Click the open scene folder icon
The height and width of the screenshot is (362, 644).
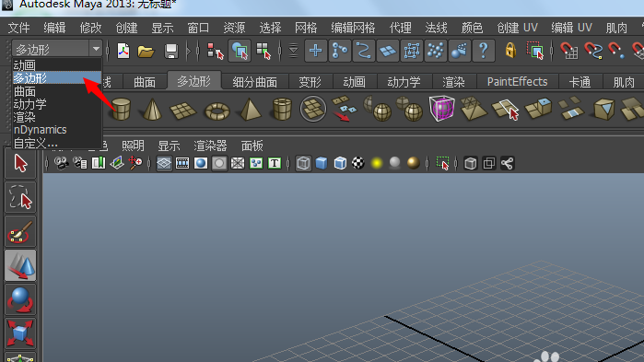tap(146, 52)
